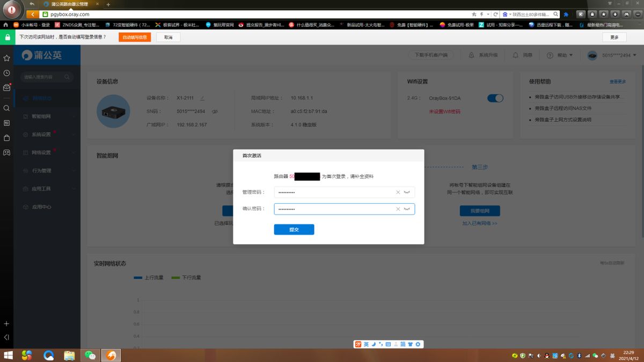Open a new browser tab

pyautogui.click(x=108, y=4)
